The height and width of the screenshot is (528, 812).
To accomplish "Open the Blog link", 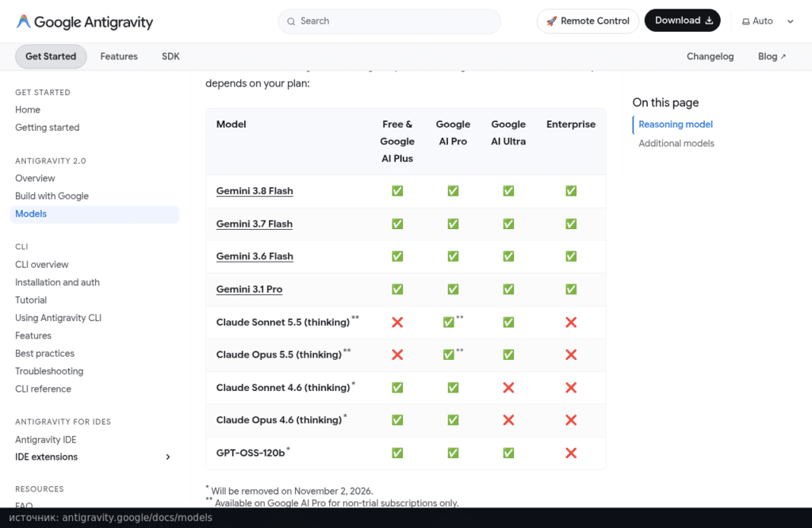I will 772,56.
